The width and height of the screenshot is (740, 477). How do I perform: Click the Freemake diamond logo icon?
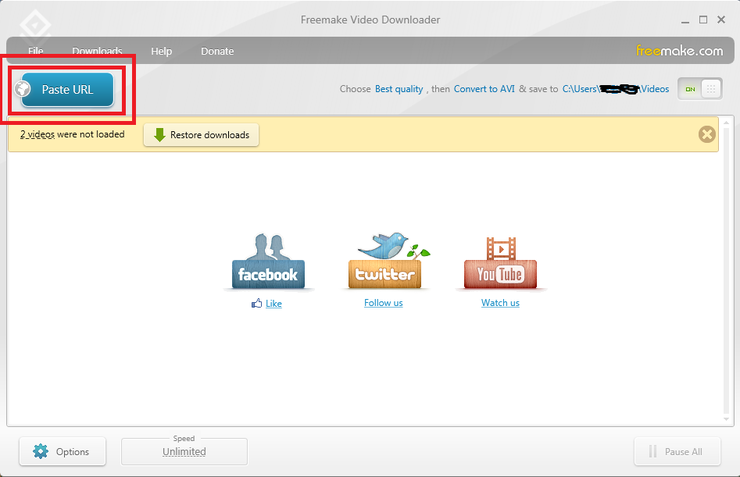[36, 25]
